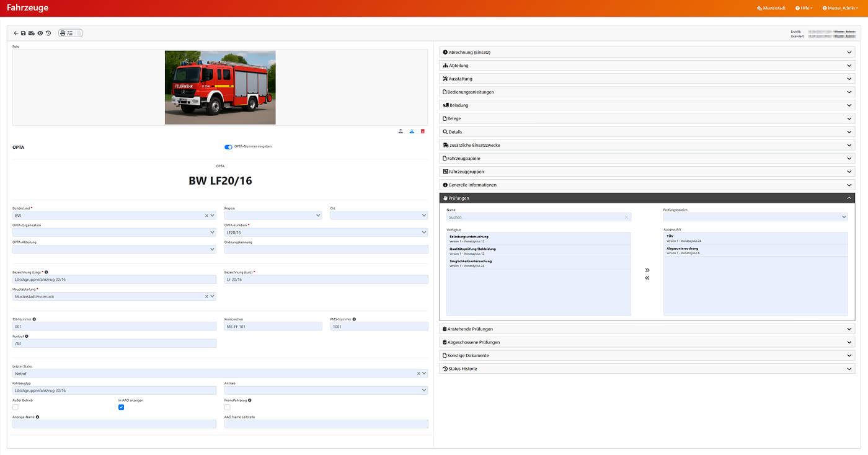Uncheck the In AAO anzeigen checkbox
The height and width of the screenshot is (455, 868).
tap(122, 407)
